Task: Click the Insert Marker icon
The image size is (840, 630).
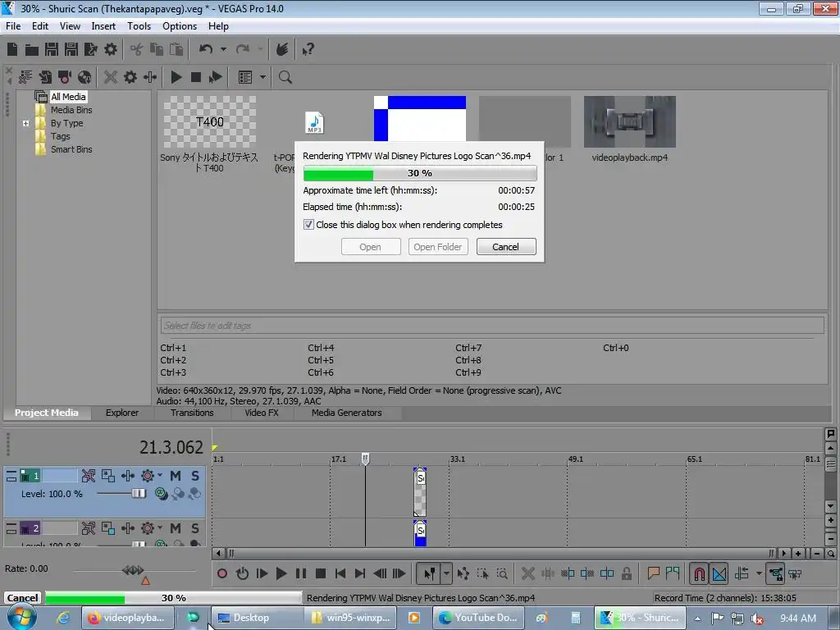Action: pos(653,573)
